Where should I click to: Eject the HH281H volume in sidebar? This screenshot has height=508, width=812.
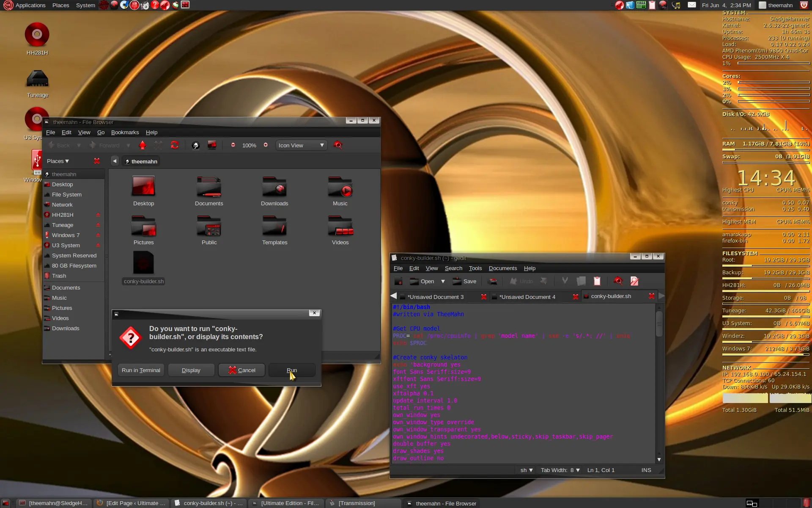coord(98,215)
